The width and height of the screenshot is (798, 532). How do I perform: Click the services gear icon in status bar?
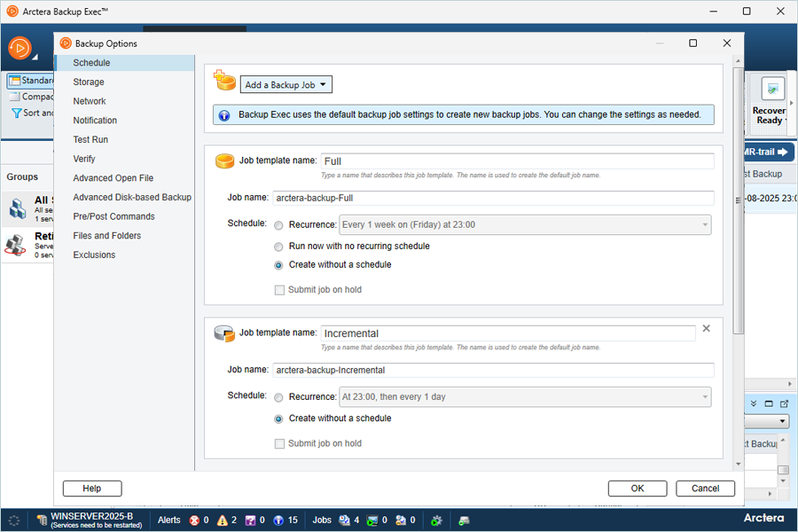[x=436, y=520]
